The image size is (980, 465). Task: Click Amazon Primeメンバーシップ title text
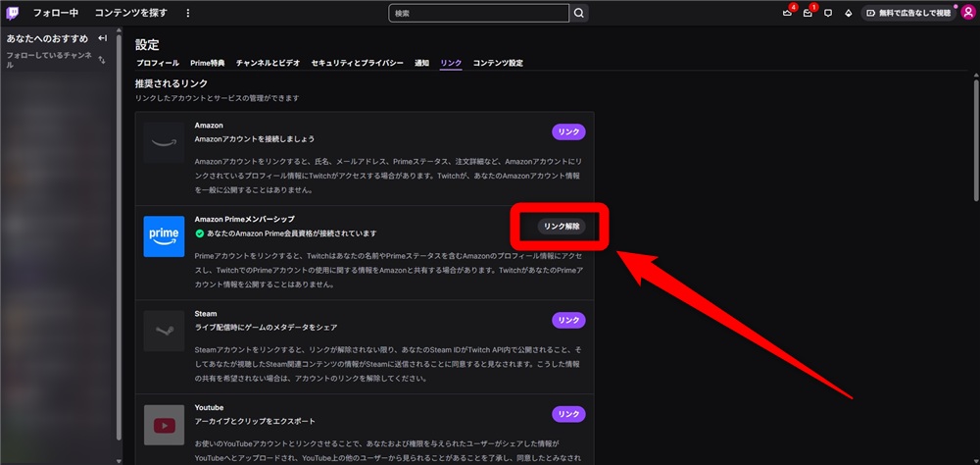click(x=244, y=219)
